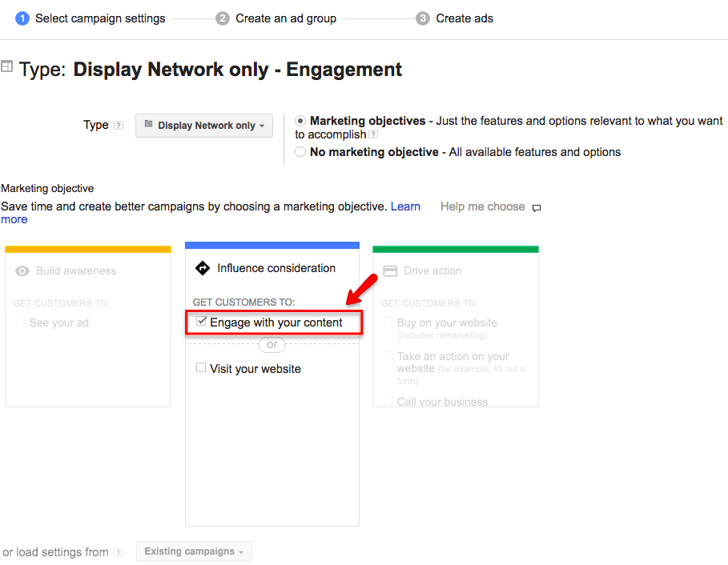Open help tooltip next to Type label
This screenshot has height=565, width=728.
pyautogui.click(x=119, y=126)
